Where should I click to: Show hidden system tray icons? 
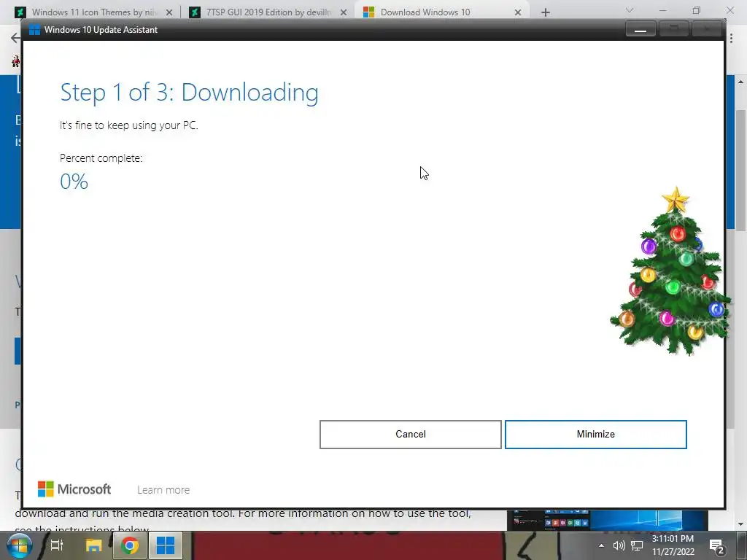coord(601,545)
